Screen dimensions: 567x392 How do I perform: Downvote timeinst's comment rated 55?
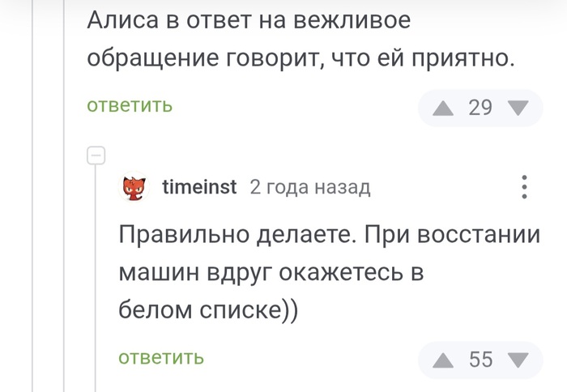(518, 359)
